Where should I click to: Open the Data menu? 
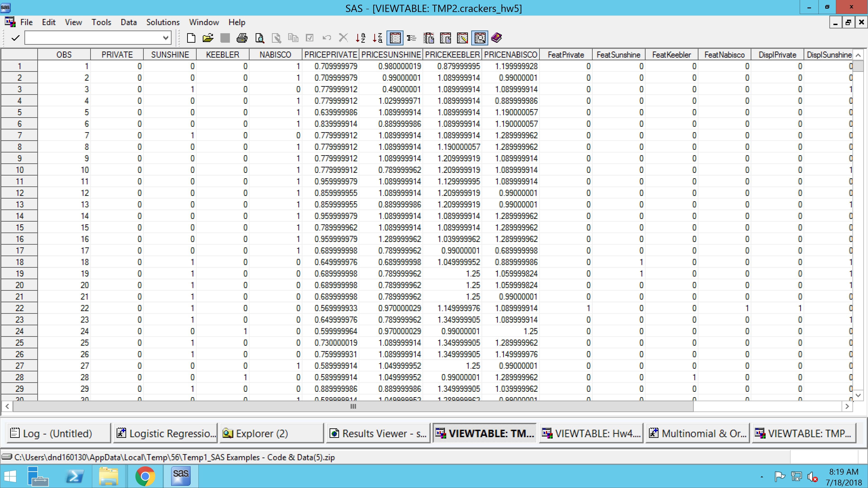128,22
